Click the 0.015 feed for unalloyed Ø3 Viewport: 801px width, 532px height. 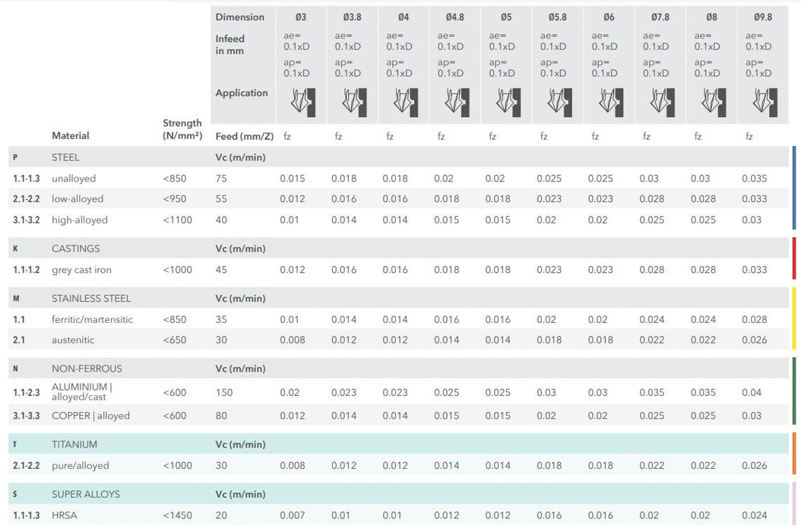(x=292, y=179)
